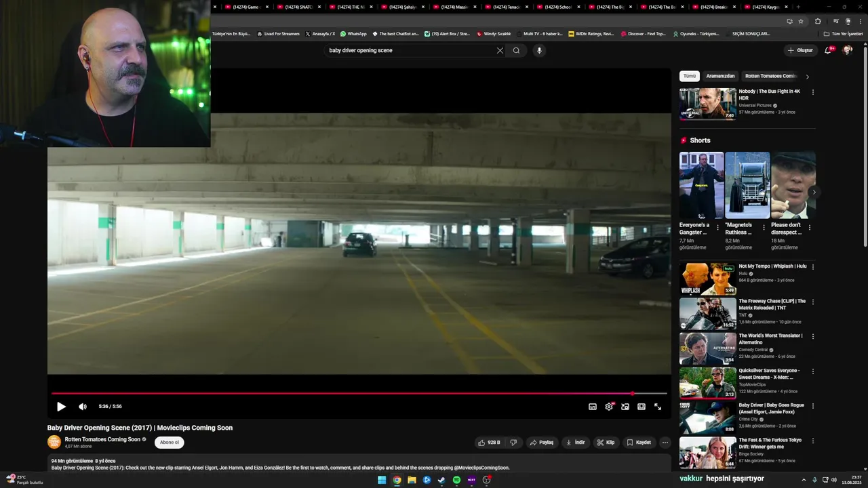The height and width of the screenshot is (488, 868).
Task: Dislike the video
Action: pyautogui.click(x=513, y=443)
